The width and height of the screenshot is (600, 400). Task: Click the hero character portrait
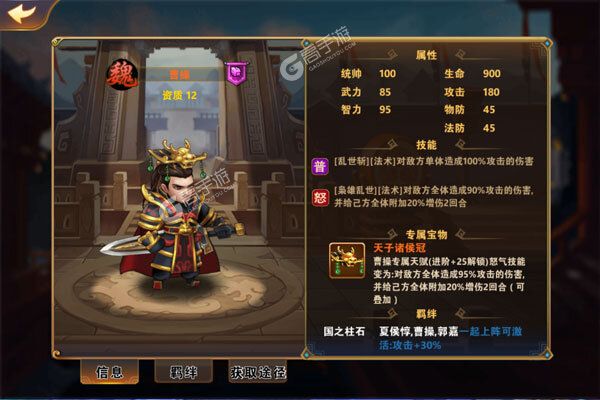click(x=172, y=214)
